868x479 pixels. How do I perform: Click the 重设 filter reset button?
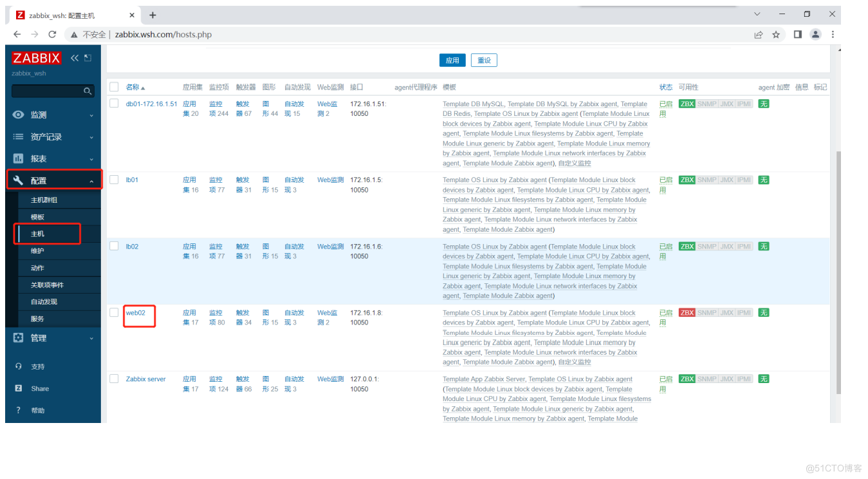click(x=484, y=60)
